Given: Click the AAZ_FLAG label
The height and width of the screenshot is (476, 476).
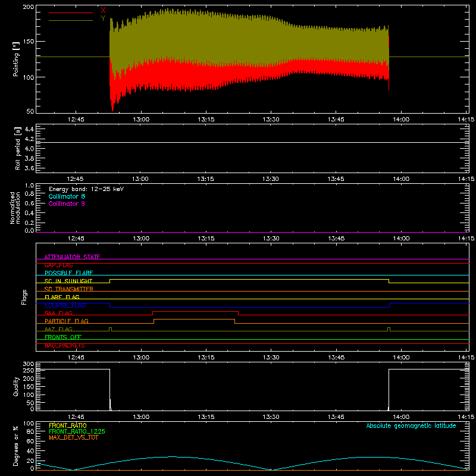Looking at the screenshot, I should pos(58,329).
